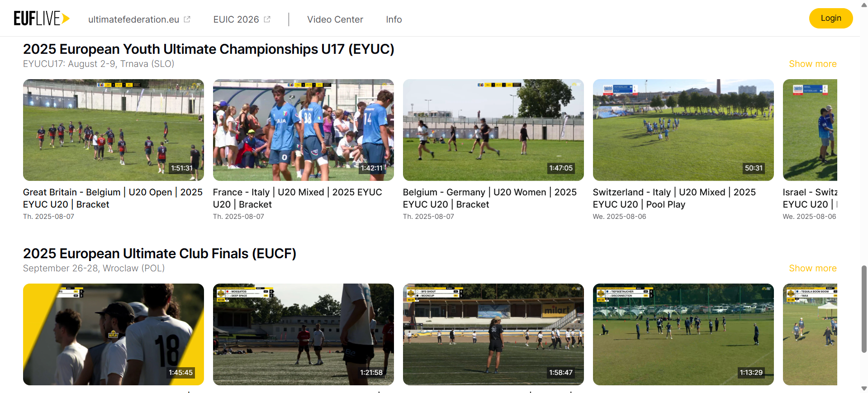Open the EUCF video lasting 1:45:45

tap(114, 334)
